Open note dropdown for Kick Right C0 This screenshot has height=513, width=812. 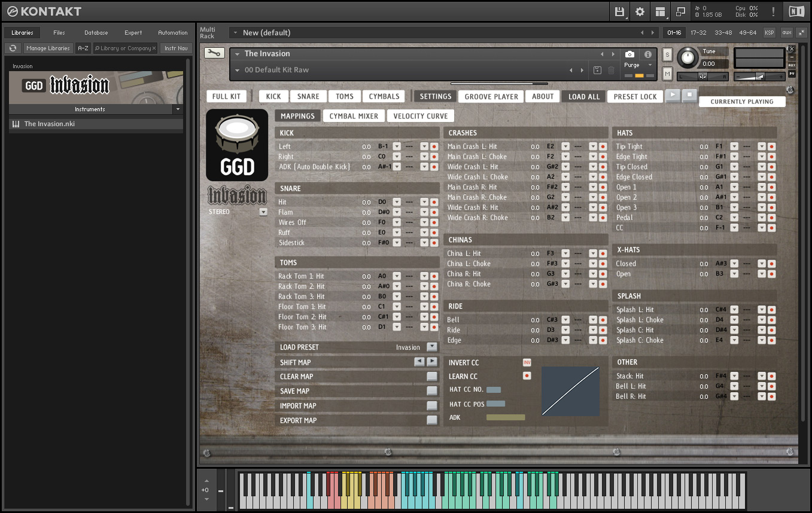[396, 157]
